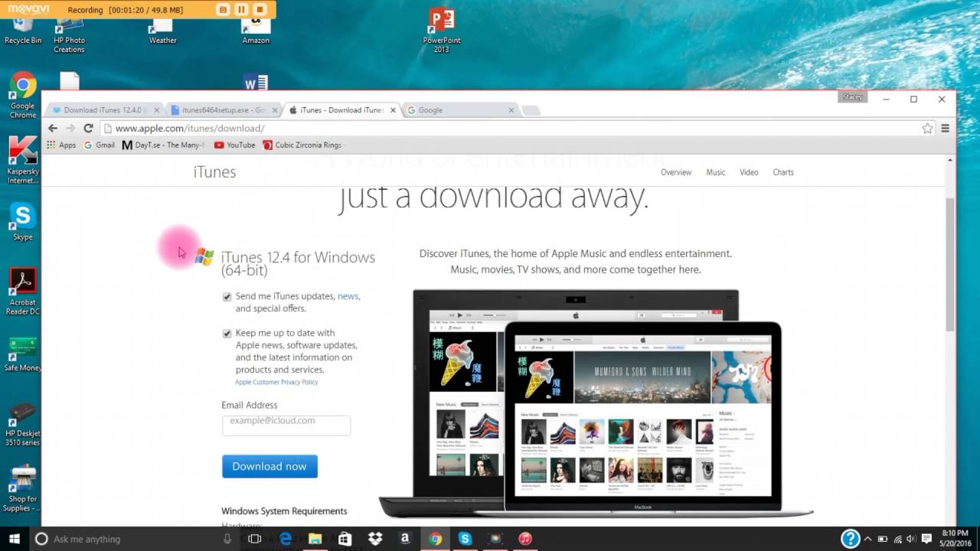Click the page vertical scrollbar thumb

point(950,264)
